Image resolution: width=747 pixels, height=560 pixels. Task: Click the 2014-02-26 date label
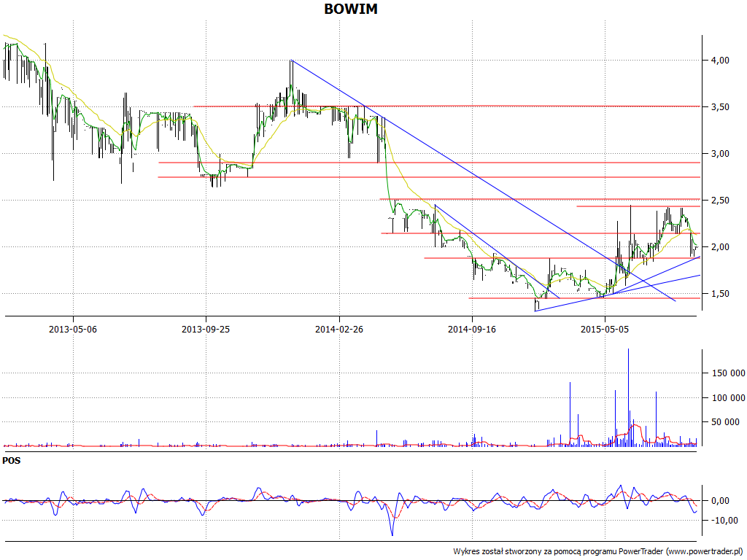tap(339, 329)
